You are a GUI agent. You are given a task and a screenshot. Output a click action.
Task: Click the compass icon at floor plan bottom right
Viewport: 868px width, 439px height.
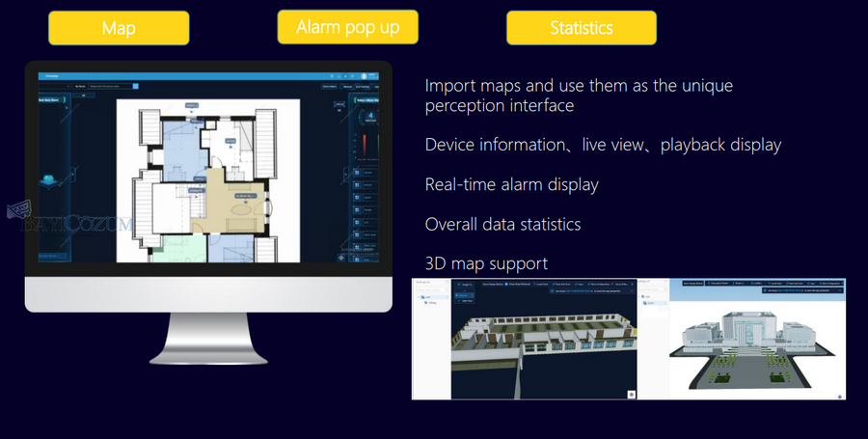point(341,256)
